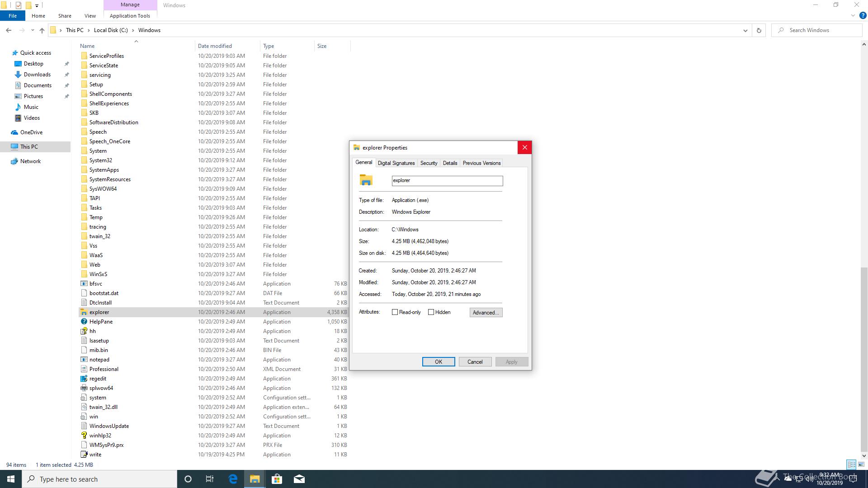Open Microsoft Edge from taskbar

coord(233,479)
